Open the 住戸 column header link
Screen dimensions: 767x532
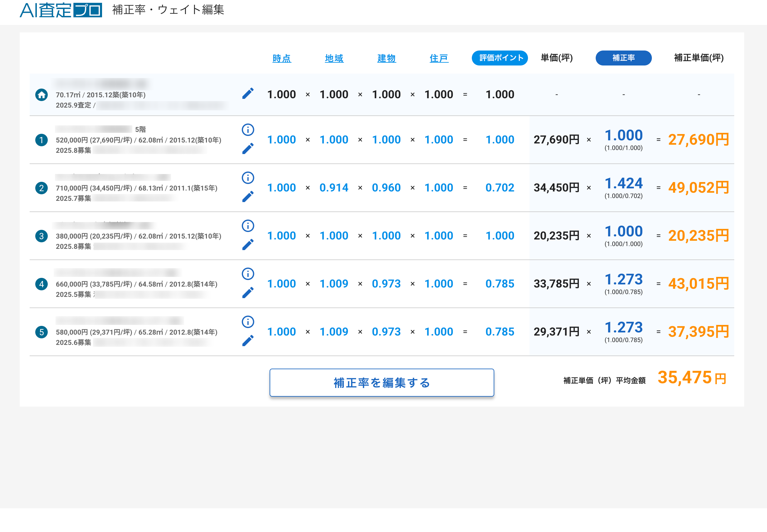[438, 58]
